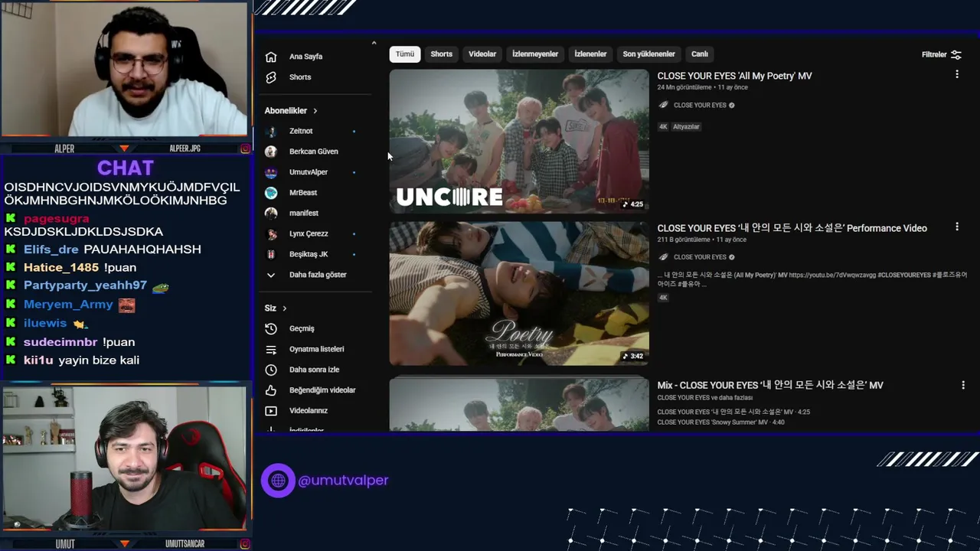The image size is (980, 551).
Task: Select the İzlenenler filter chip
Action: click(x=590, y=54)
